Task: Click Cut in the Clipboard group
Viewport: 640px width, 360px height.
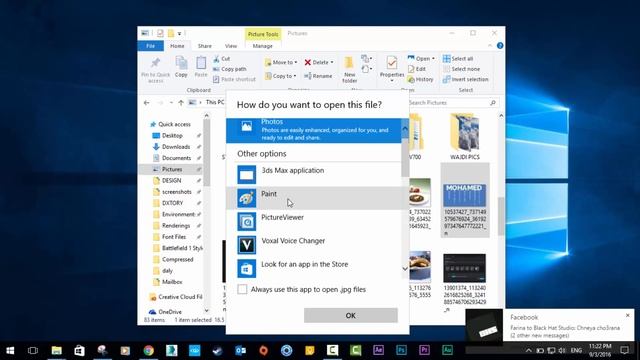Action: [222, 59]
